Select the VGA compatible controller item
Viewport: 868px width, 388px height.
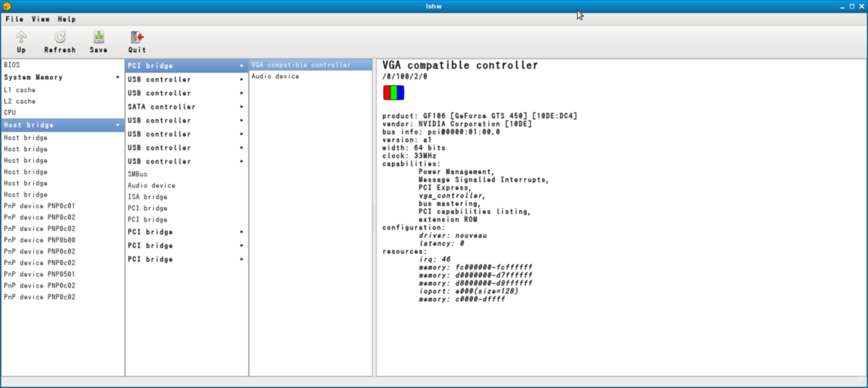tap(301, 65)
